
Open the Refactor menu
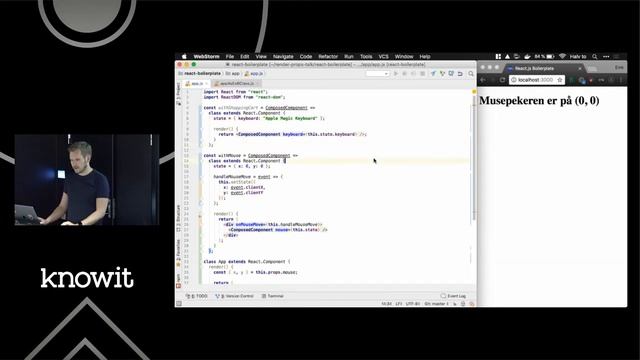(x=328, y=57)
